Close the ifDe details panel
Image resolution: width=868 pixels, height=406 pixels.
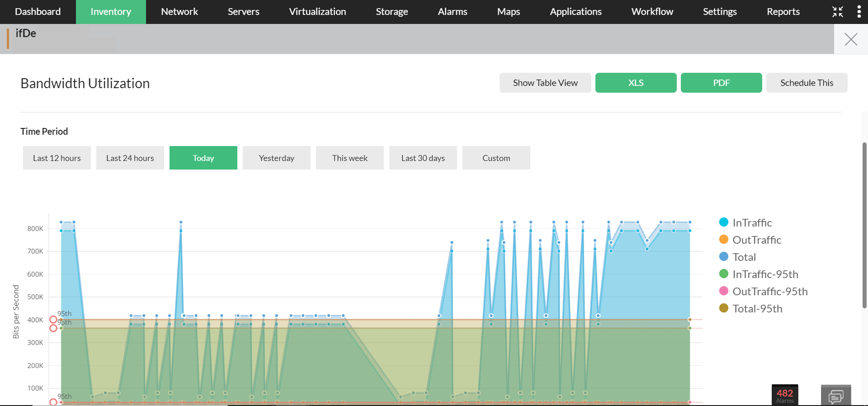(851, 39)
